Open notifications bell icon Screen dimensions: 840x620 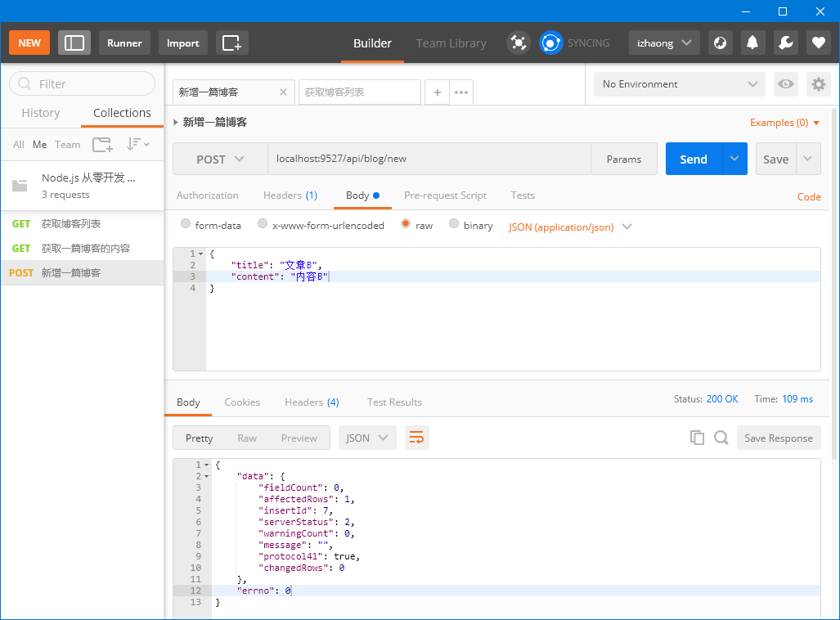click(752, 43)
